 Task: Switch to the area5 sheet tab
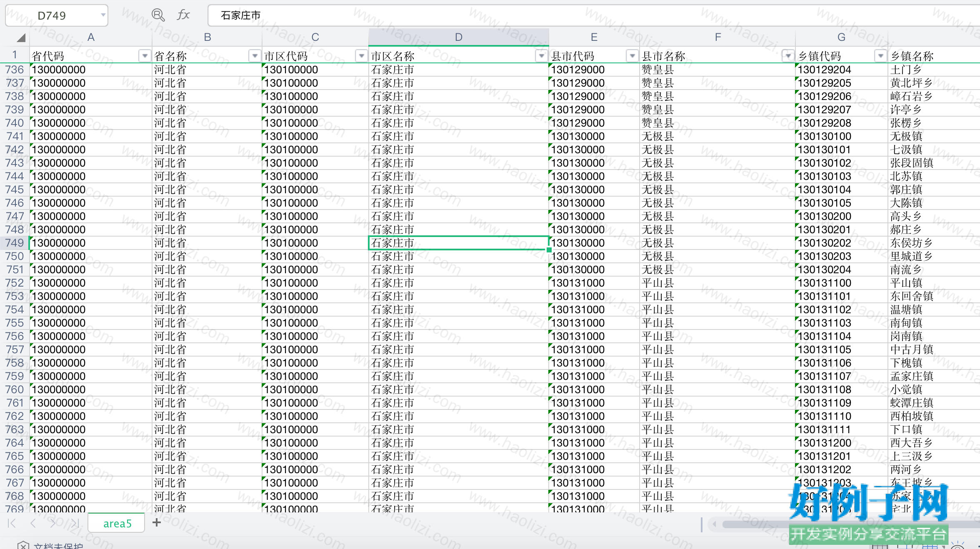(x=117, y=523)
